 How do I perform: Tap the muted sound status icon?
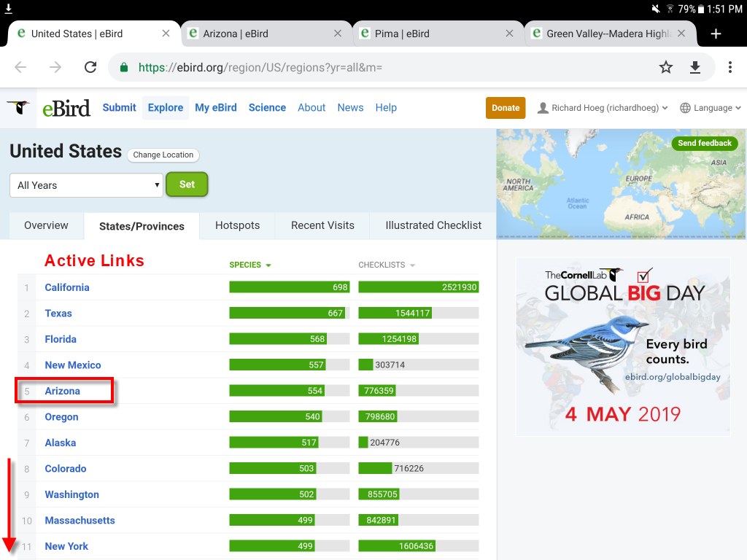pyautogui.click(x=656, y=9)
